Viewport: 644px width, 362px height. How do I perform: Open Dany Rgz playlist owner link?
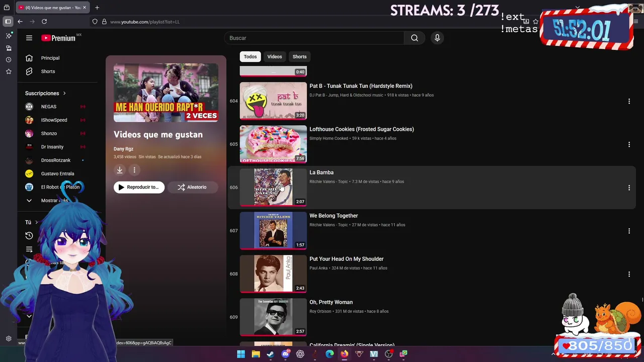pos(123,149)
